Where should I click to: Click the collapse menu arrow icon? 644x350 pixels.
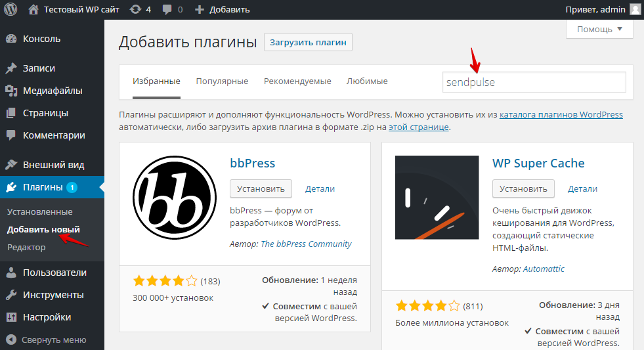[11, 339]
